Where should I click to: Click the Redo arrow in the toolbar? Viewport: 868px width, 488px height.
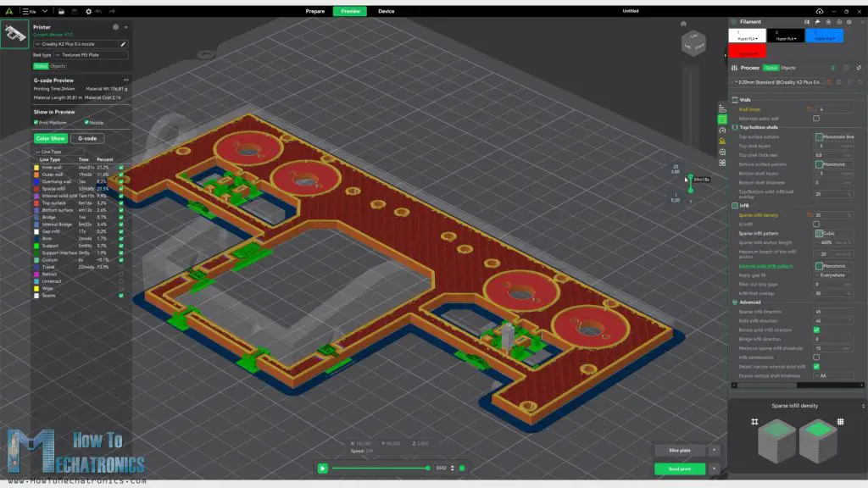(x=112, y=11)
